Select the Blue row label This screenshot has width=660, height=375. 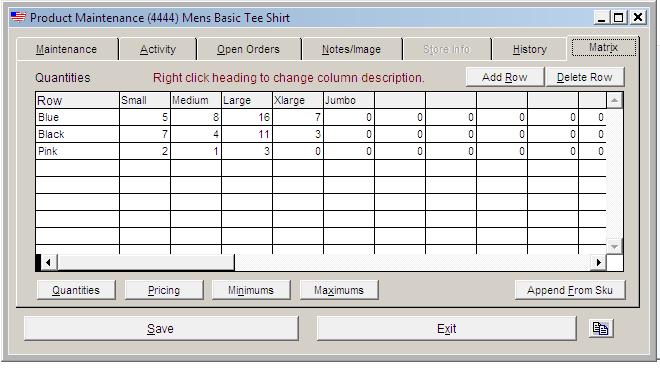(x=77, y=117)
